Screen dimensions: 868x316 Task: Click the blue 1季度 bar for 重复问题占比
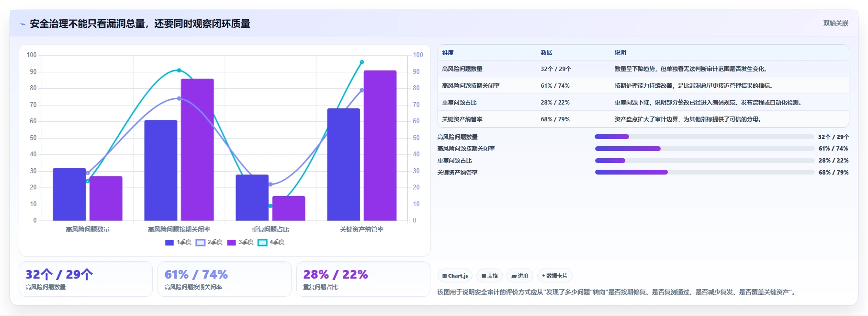[x=252, y=198]
